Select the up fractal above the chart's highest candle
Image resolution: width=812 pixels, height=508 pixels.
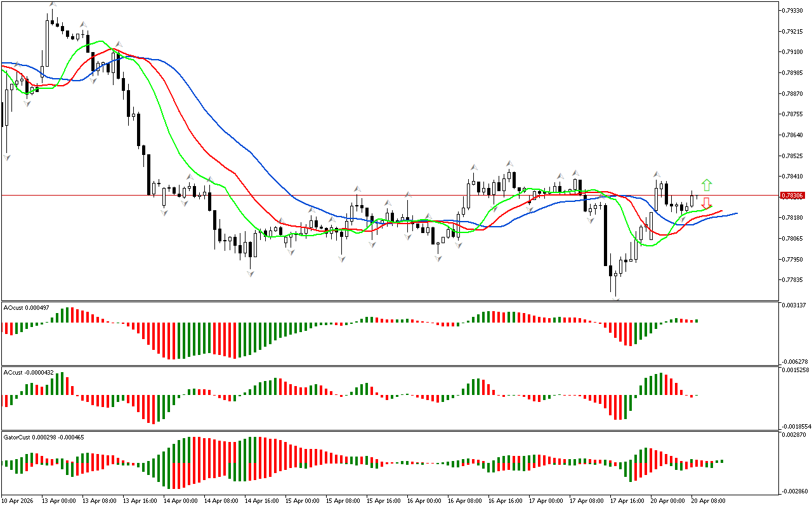coord(52,5)
